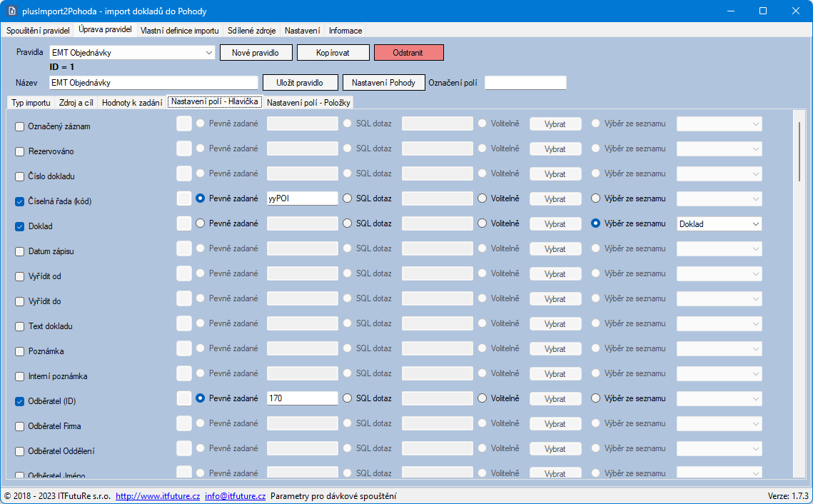
Task: Click the vertical scrollbar thumb of field list
Action: point(799,151)
